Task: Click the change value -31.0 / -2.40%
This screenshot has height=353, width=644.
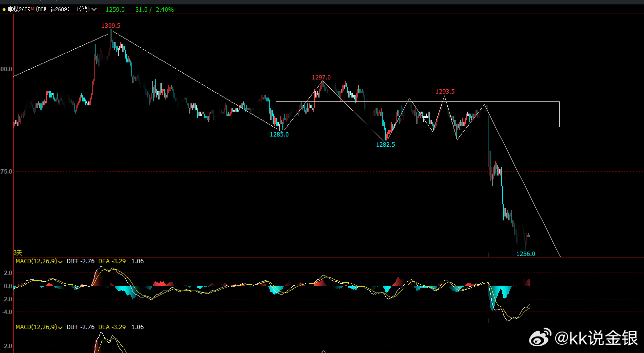Action: [x=153, y=9]
